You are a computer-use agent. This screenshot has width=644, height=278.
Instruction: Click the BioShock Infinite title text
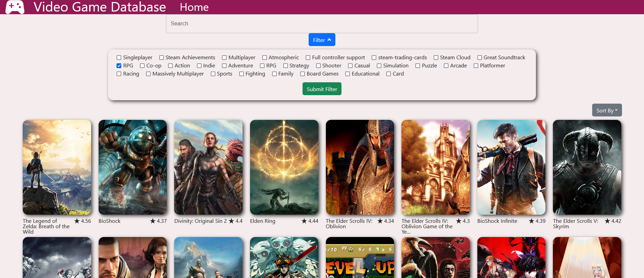click(x=497, y=221)
